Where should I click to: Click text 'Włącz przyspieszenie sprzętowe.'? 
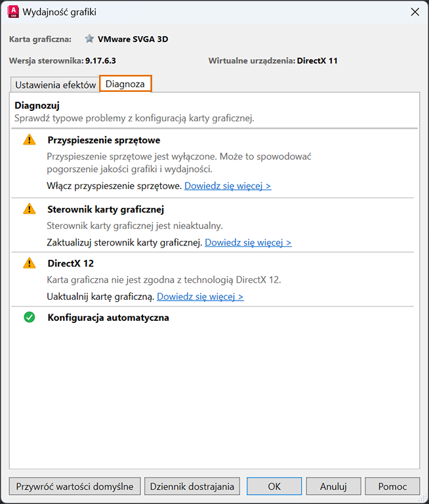pos(114,186)
